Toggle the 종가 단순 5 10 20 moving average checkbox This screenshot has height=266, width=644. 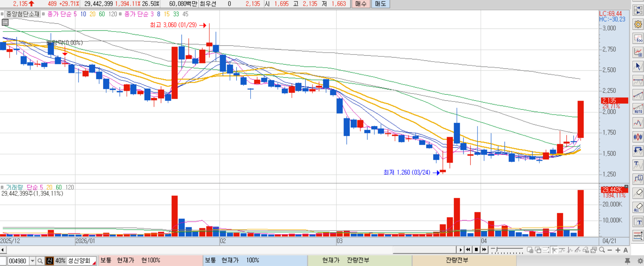[44, 14]
